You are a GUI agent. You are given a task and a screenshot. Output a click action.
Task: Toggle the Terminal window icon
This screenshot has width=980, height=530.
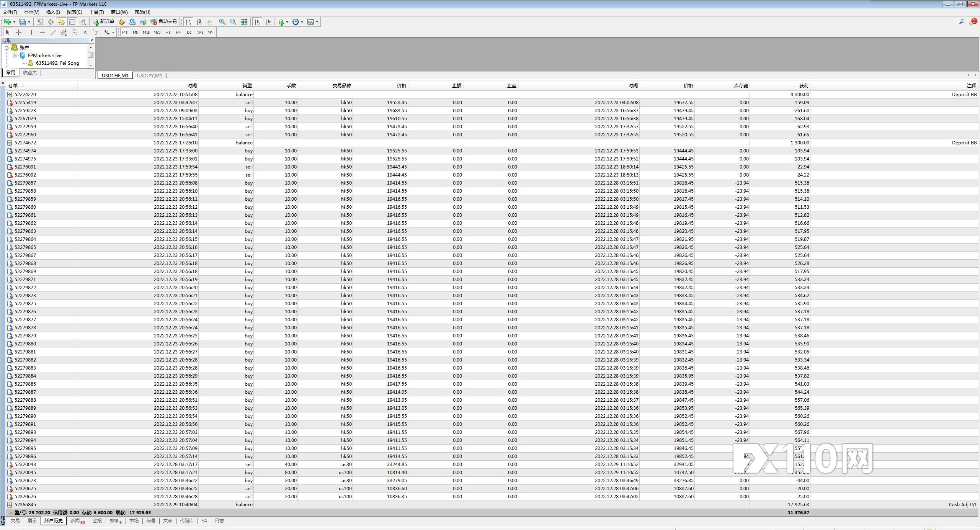tap(72, 22)
